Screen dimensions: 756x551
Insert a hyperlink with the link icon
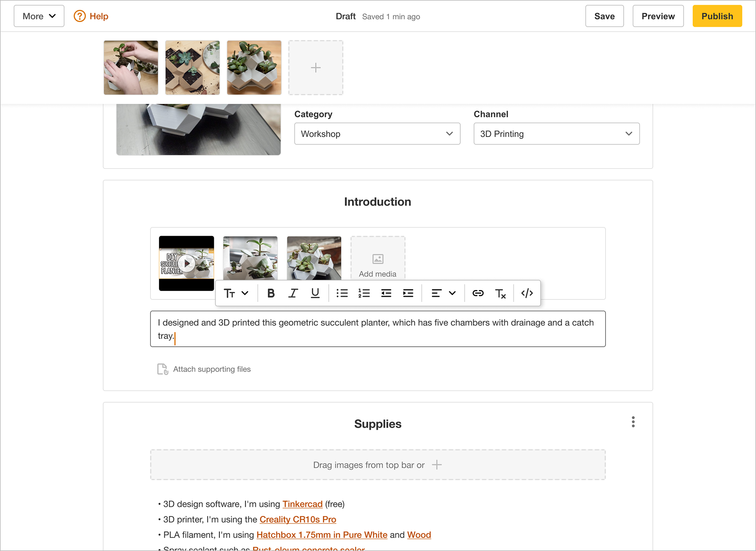pyautogui.click(x=478, y=293)
